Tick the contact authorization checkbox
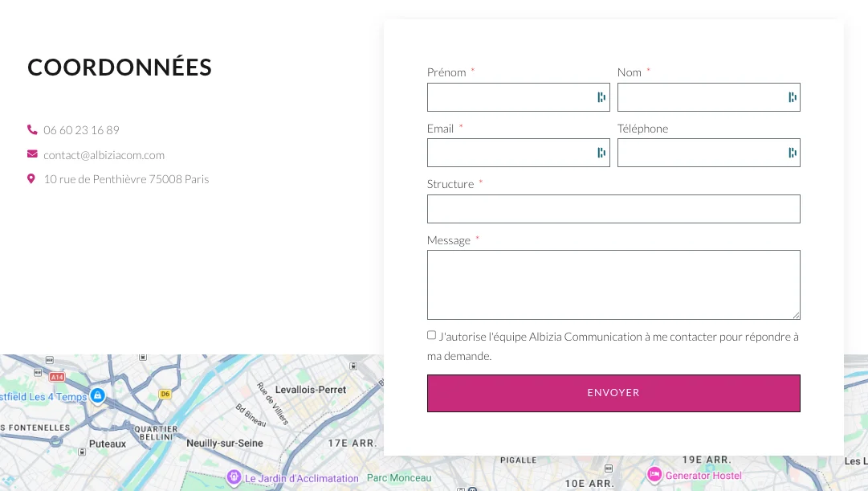 432,335
